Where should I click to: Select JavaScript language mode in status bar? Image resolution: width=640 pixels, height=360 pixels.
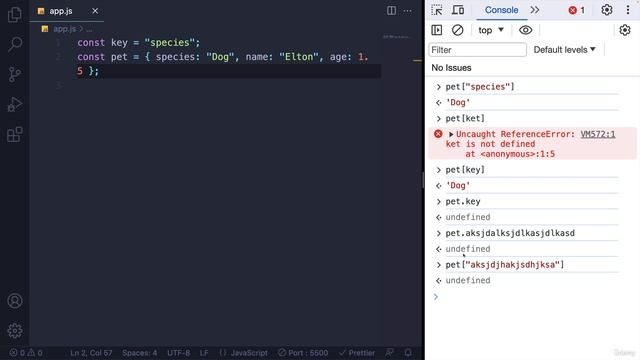point(244,353)
